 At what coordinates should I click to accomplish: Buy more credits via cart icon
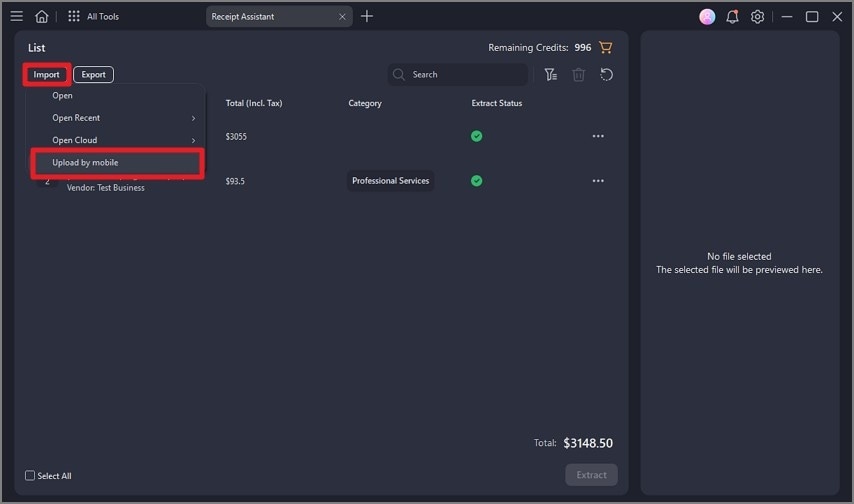pyautogui.click(x=605, y=47)
